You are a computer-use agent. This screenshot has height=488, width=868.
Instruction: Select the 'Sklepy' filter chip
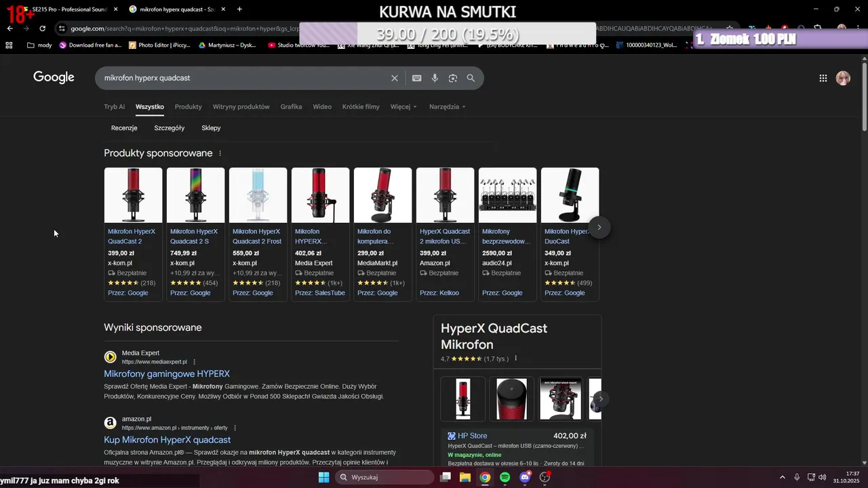[x=211, y=128]
